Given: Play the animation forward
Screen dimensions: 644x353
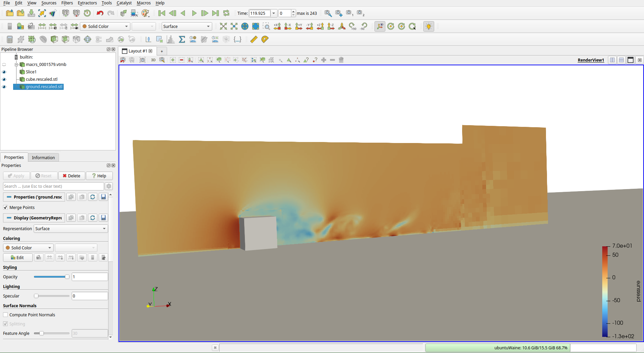Looking at the screenshot, I should 194,13.
